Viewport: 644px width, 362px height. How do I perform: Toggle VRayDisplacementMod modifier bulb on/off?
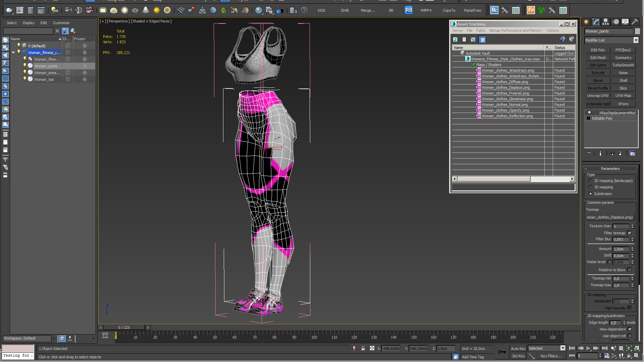pyautogui.click(x=589, y=113)
